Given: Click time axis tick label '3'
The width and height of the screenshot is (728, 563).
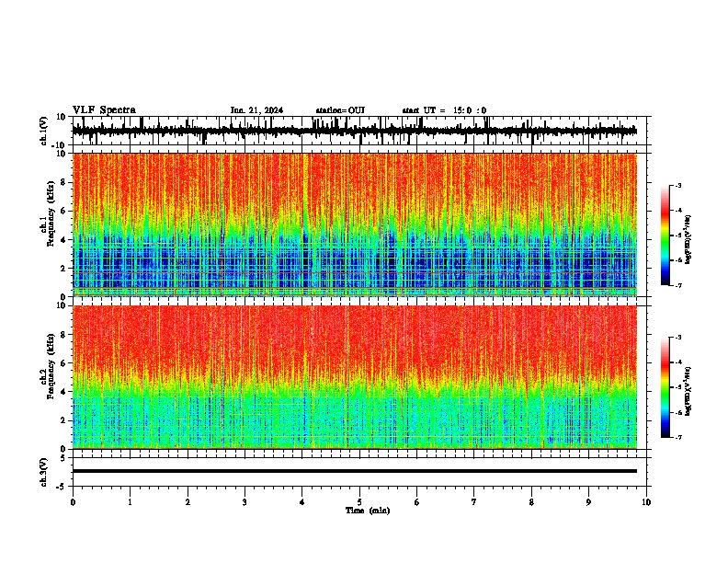Looking at the screenshot, I should coord(245,502).
